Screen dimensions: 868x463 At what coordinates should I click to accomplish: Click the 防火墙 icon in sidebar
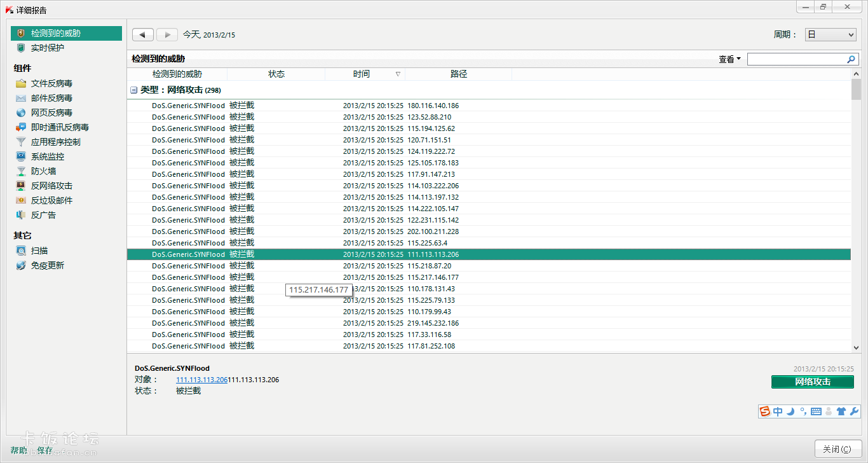(x=21, y=171)
